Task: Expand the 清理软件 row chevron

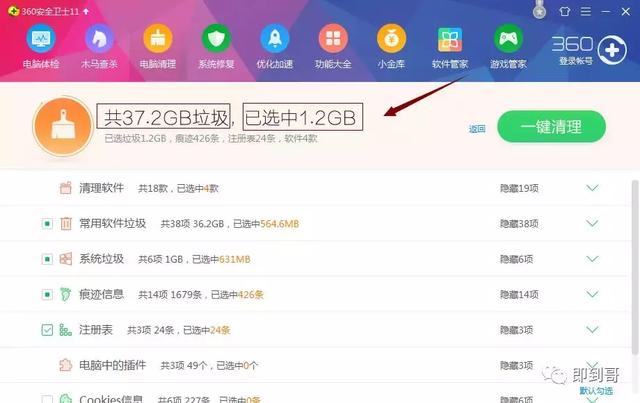Action: [x=592, y=188]
